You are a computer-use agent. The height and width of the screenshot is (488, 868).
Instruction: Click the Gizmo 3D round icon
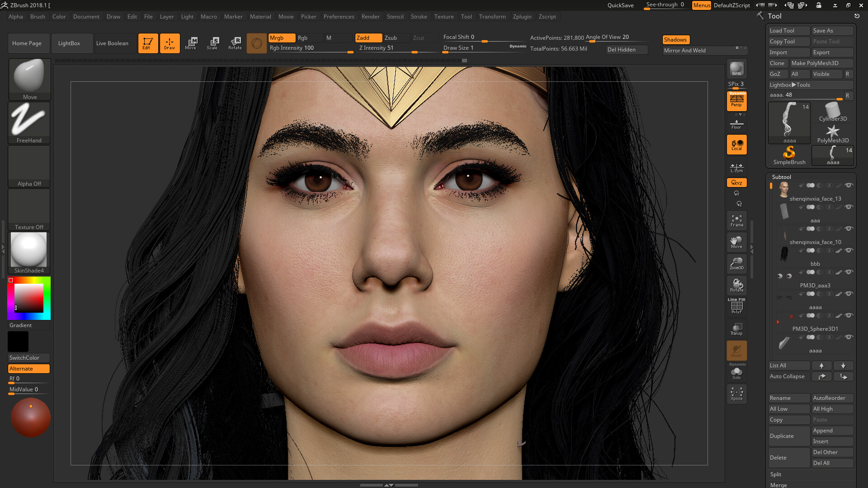pos(256,44)
